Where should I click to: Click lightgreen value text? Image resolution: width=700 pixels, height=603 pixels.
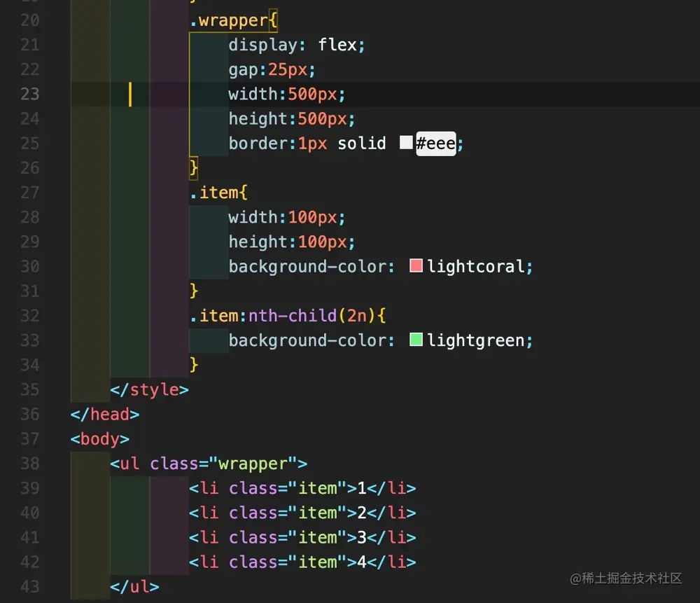click(476, 341)
